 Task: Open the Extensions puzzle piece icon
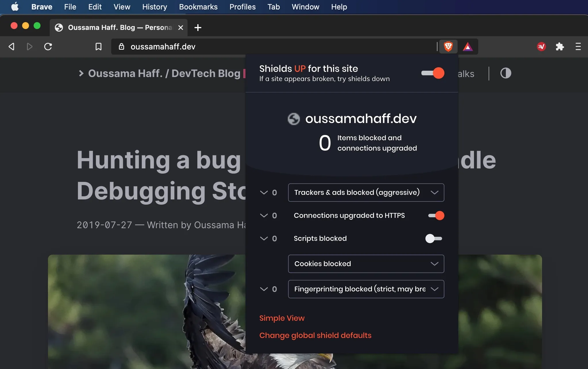(560, 47)
